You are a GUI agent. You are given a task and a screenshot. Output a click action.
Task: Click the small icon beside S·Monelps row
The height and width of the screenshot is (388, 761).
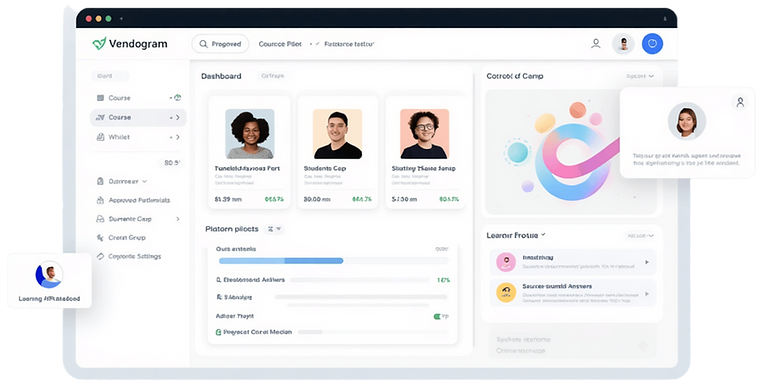218,297
